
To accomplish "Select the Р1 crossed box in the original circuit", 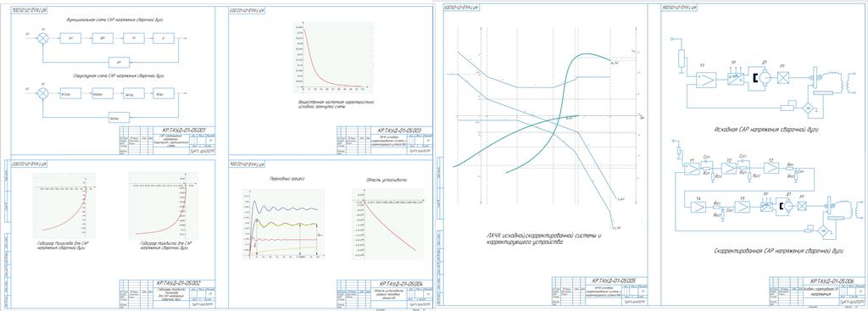I will click(x=783, y=79).
